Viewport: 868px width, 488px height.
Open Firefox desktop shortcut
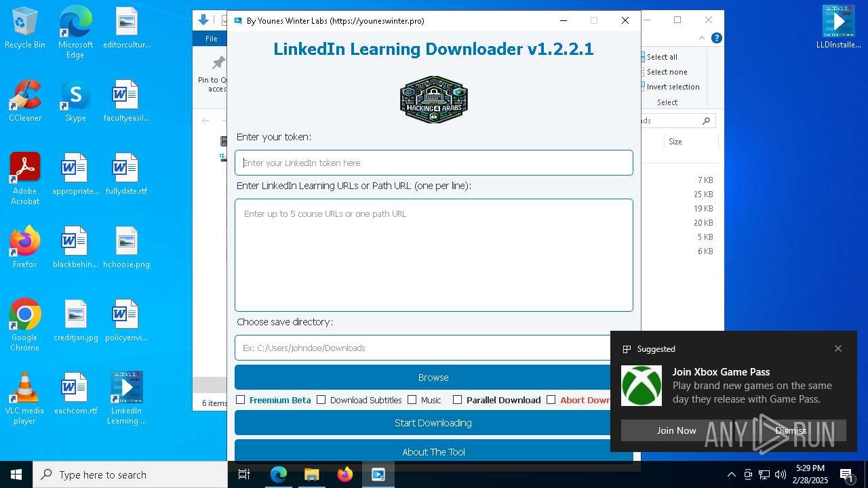25,248
